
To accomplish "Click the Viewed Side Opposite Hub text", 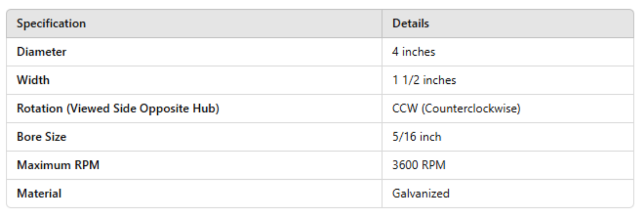I will coord(143,108).
